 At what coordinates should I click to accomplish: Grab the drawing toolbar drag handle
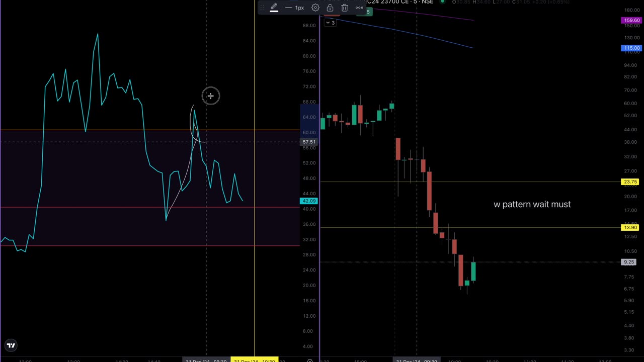(262, 8)
